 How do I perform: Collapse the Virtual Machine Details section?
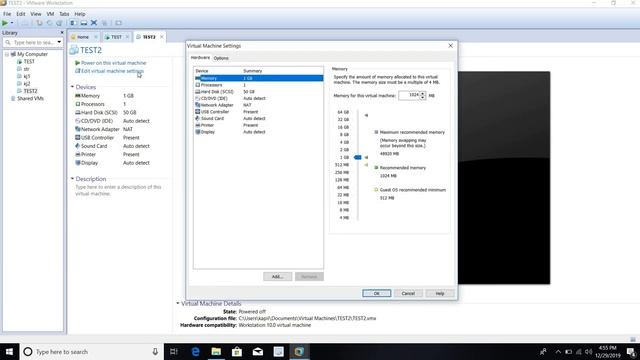(x=178, y=303)
